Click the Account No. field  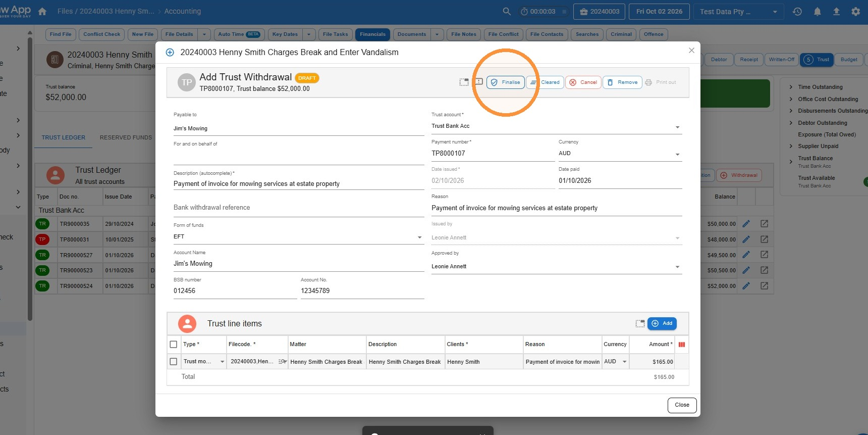click(362, 291)
